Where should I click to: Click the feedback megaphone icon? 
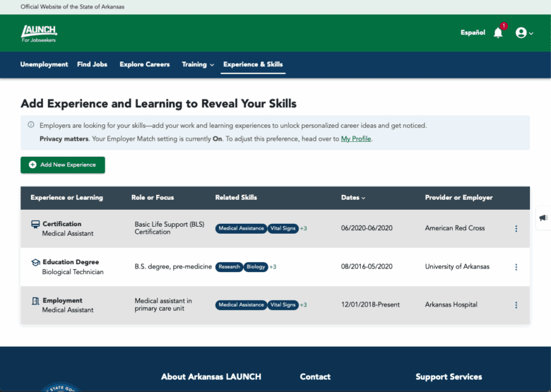(x=543, y=218)
